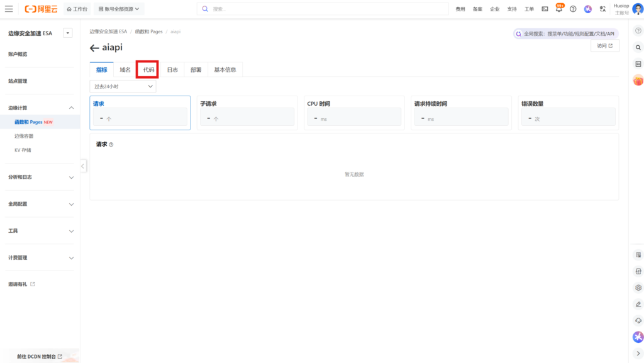Open the gift box icon in right sidebar

coord(638,81)
